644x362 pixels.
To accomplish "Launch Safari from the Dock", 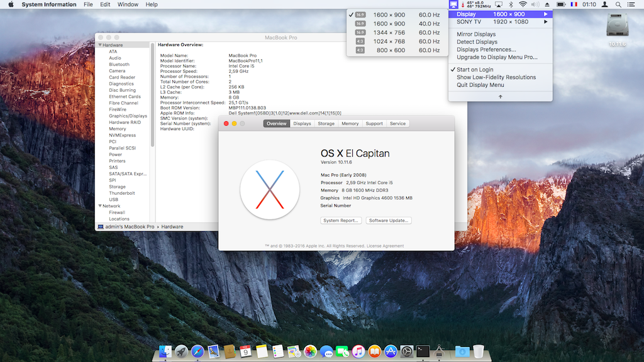I will pyautogui.click(x=197, y=351).
